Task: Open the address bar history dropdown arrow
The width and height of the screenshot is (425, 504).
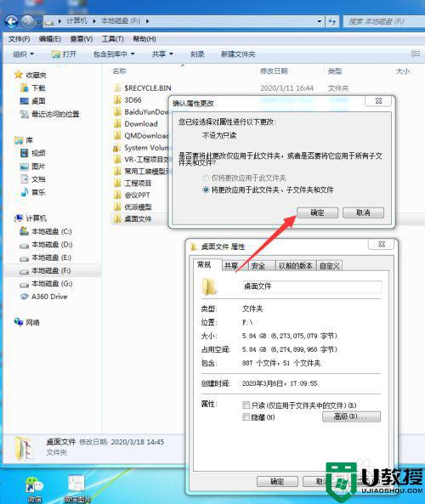Action: pos(320,21)
